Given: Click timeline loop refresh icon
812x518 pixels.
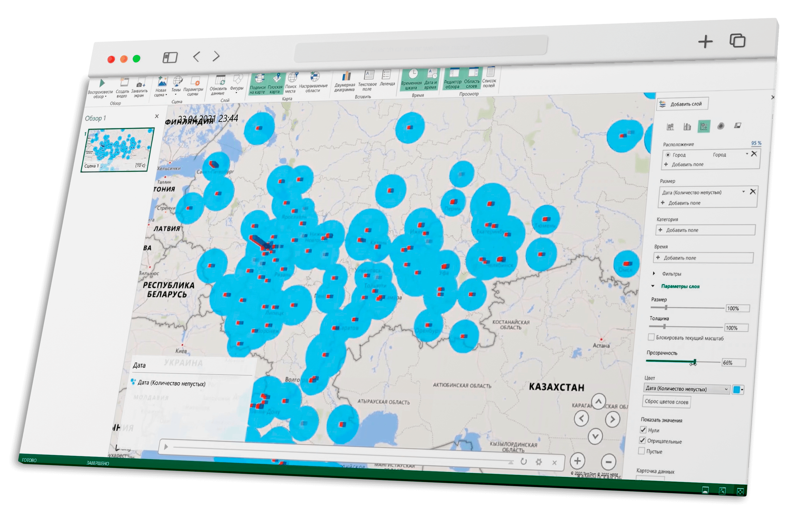Looking at the screenshot, I should (524, 462).
